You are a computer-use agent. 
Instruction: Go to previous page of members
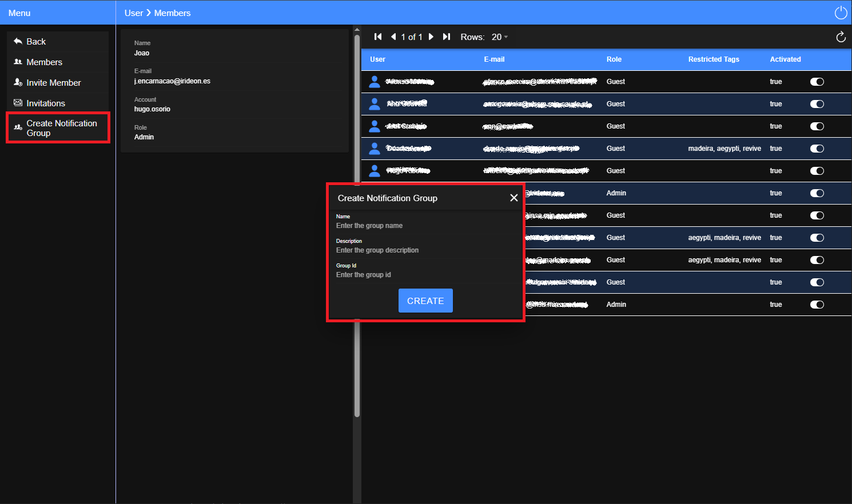393,37
